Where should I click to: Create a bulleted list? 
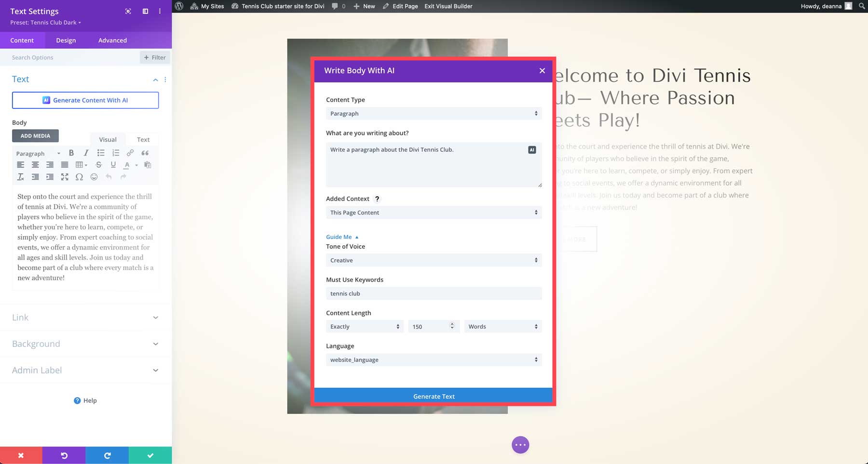[101, 153]
